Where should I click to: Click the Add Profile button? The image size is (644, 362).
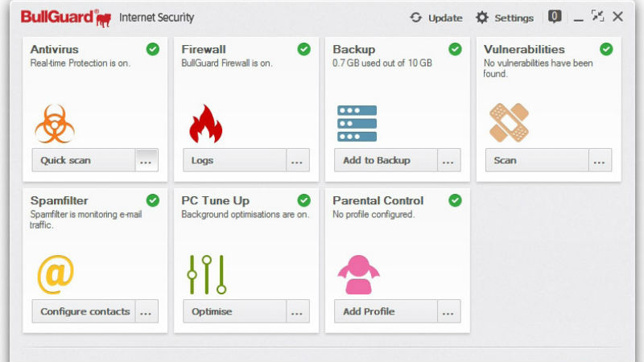[x=386, y=311]
